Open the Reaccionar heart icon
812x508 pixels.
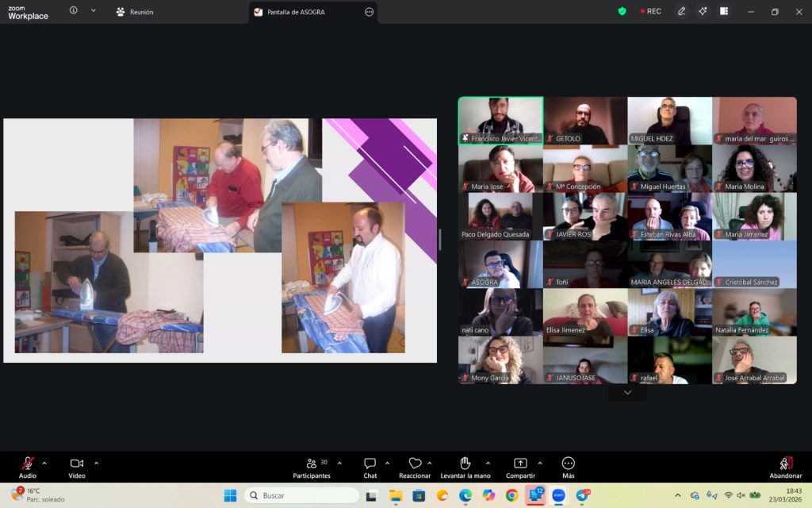(415, 464)
